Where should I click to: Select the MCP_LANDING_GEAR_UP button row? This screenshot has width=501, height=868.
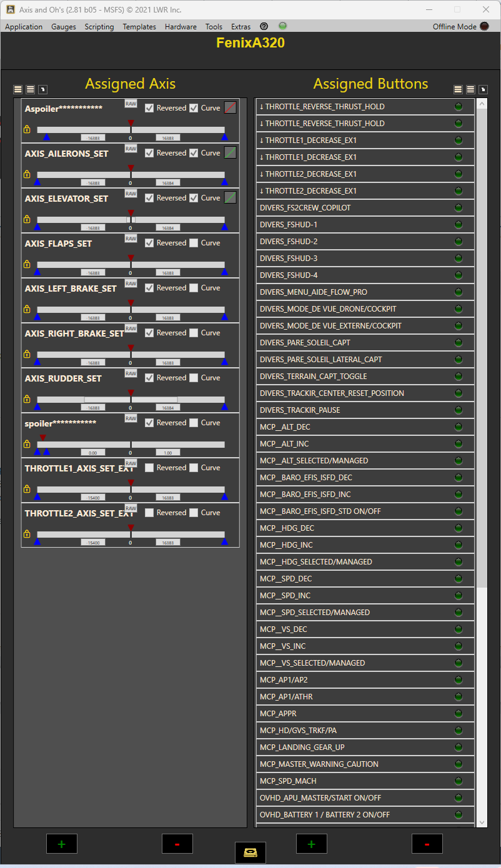tap(365, 747)
